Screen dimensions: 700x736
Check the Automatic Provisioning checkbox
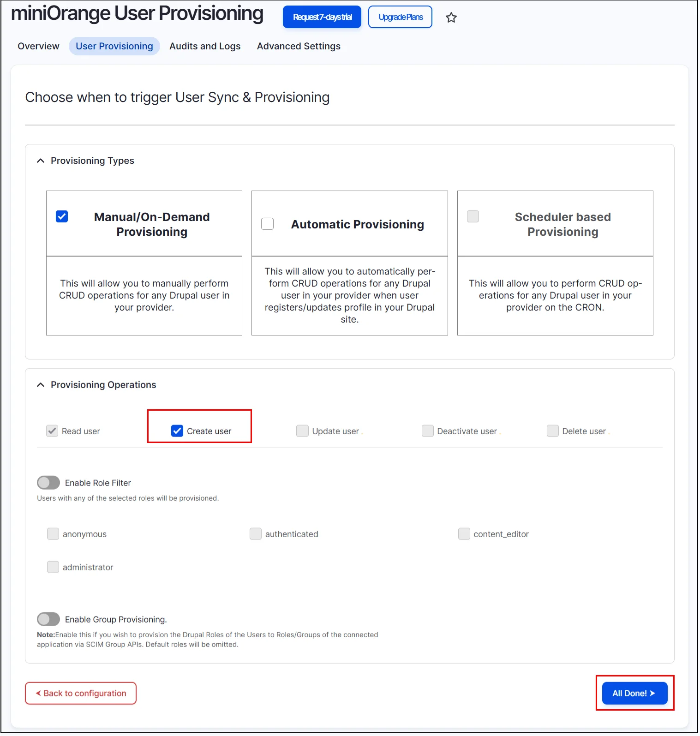click(x=268, y=224)
